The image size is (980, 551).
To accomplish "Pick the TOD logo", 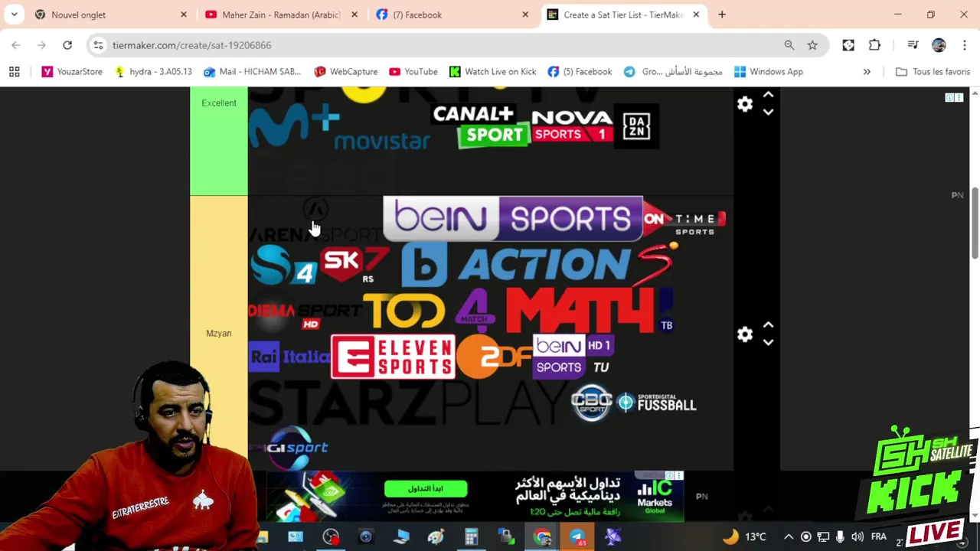I will point(404,311).
